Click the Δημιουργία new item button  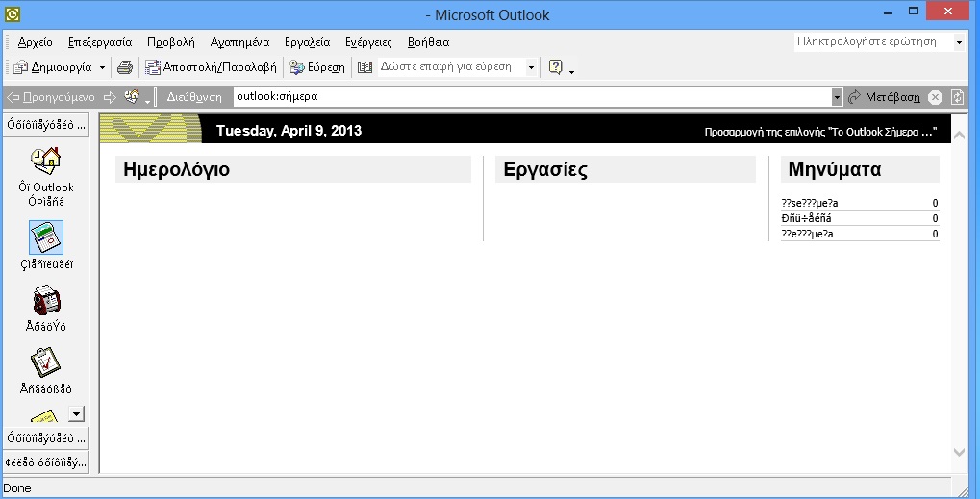pyautogui.click(x=53, y=67)
